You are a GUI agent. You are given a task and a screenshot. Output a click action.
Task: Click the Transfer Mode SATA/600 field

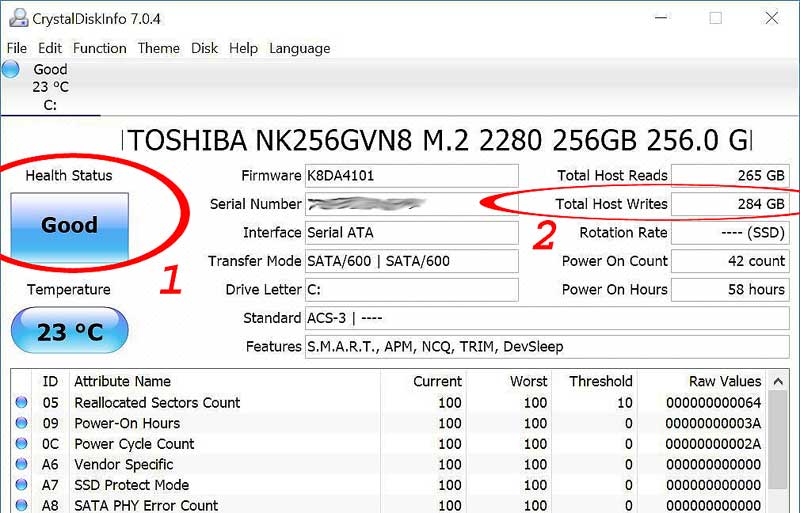411,261
